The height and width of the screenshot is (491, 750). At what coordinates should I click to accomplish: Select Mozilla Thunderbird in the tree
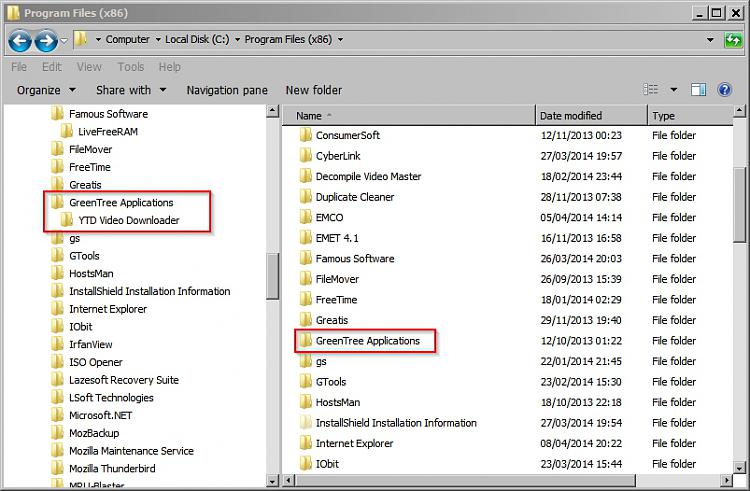point(112,469)
